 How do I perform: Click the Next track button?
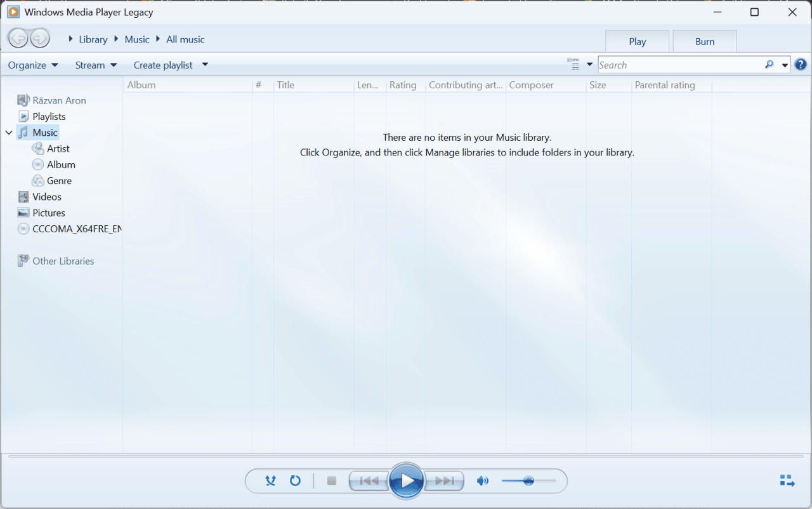pos(444,481)
